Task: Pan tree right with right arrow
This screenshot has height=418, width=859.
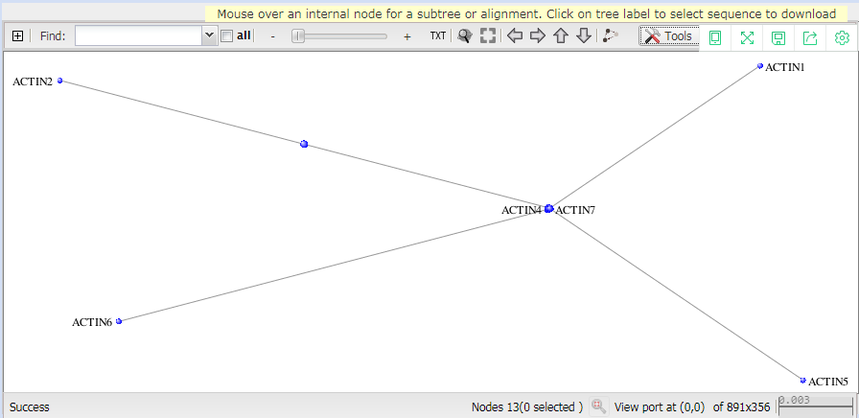Action: click(x=537, y=36)
